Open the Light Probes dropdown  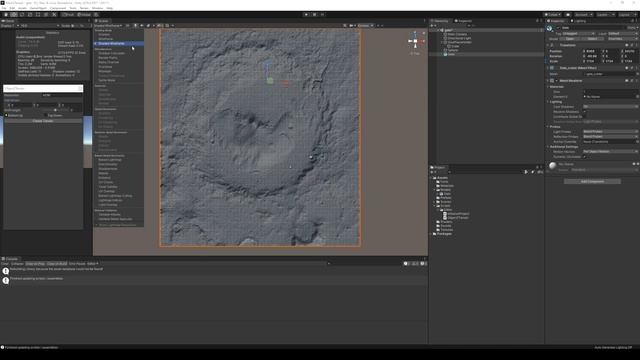click(610, 132)
